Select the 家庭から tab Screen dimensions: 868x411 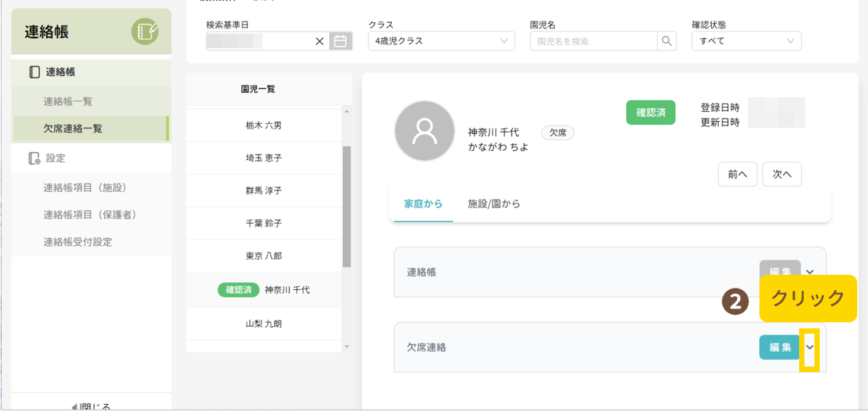(423, 204)
